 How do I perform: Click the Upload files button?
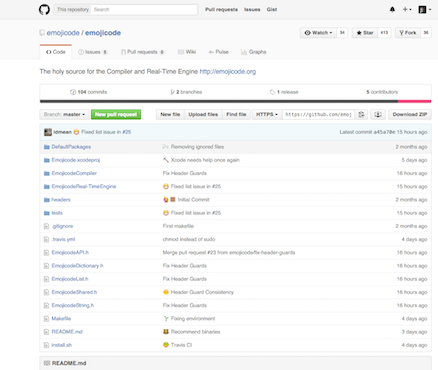coord(203,114)
